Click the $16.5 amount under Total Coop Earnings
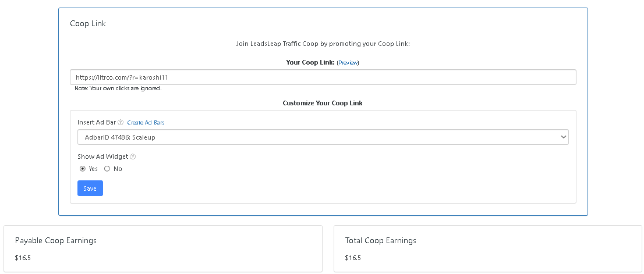 (x=353, y=258)
